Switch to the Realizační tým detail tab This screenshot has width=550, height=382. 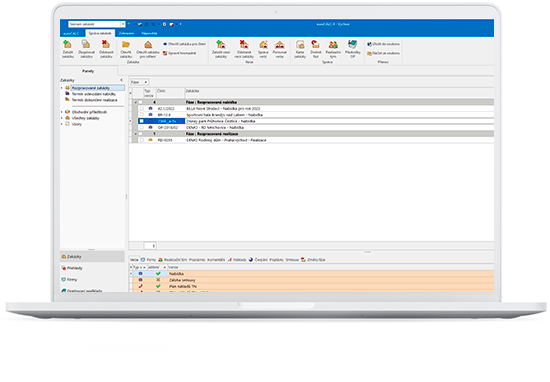[173, 260]
